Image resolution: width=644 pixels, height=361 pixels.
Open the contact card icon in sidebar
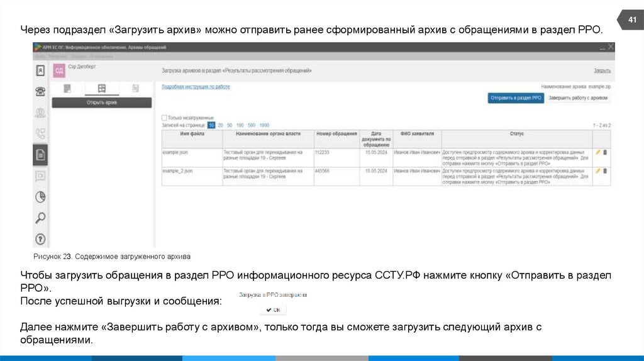(x=40, y=70)
